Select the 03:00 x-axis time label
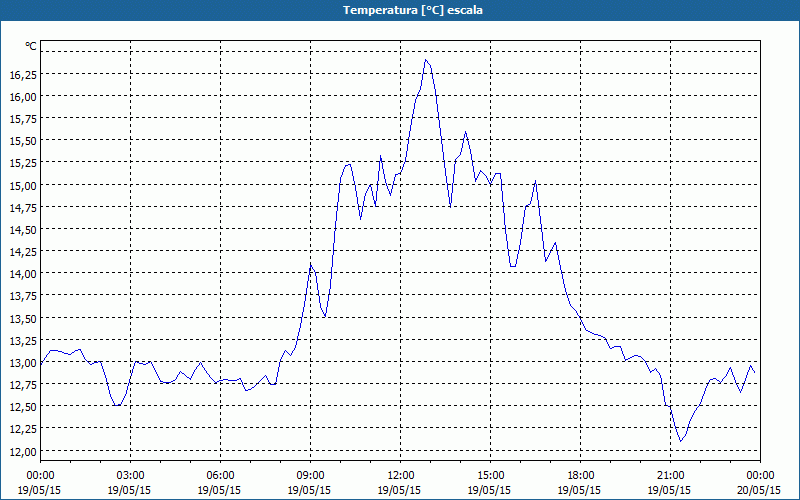The image size is (800, 500). (131, 476)
